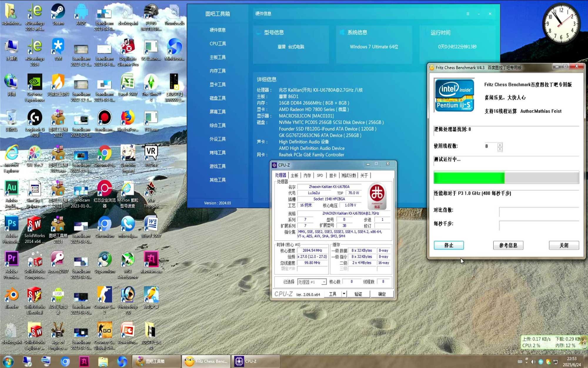Open the Excel 2007 desktop icon
Image resolution: width=588 pixels, height=368 pixels.
[x=128, y=85]
